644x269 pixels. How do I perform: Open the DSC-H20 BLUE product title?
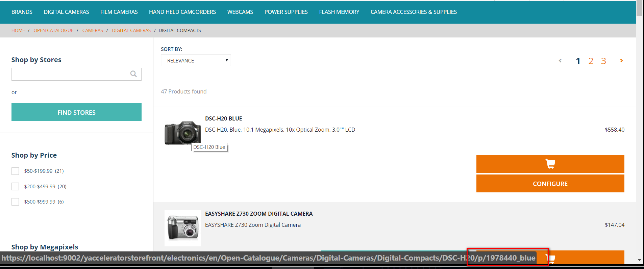(223, 118)
